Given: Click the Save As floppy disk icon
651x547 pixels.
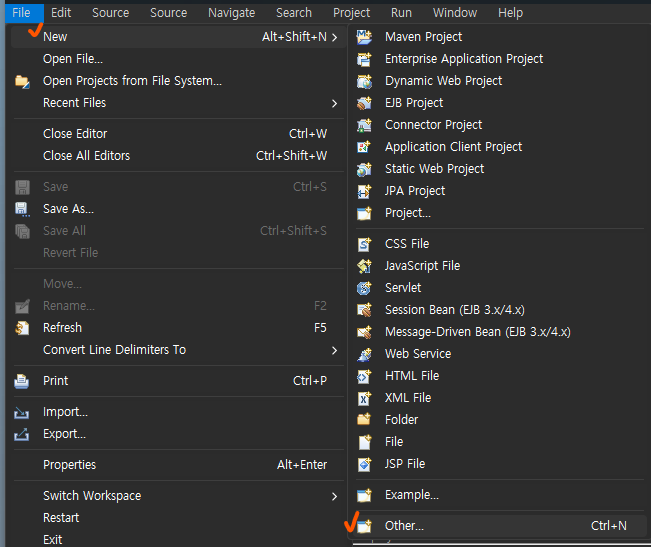Looking at the screenshot, I should click(22, 209).
